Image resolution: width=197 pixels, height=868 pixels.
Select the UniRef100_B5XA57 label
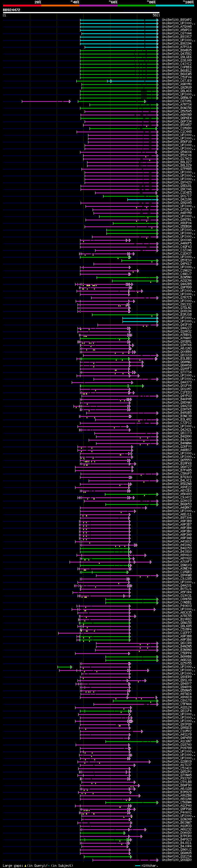177,125
